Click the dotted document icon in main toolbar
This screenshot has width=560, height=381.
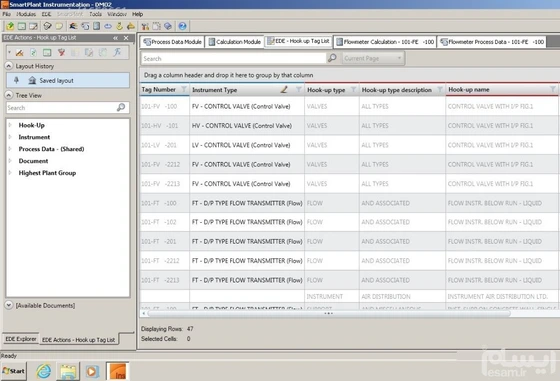156,26
